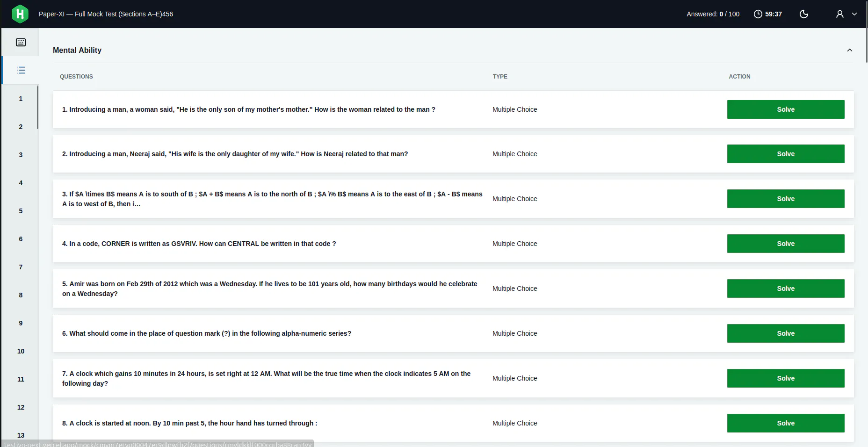Collapse the Mental Ability section chevron
The image size is (868, 447).
(x=850, y=50)
